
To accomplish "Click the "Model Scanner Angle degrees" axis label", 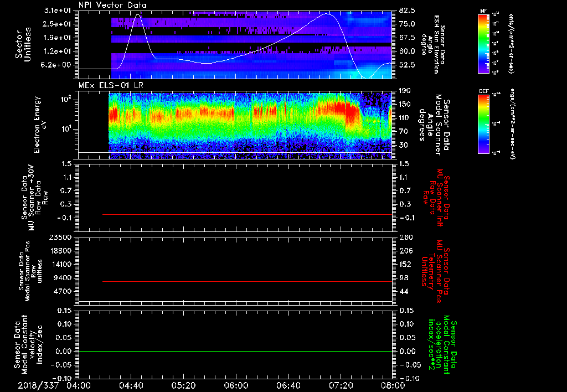I will point(434,125).
